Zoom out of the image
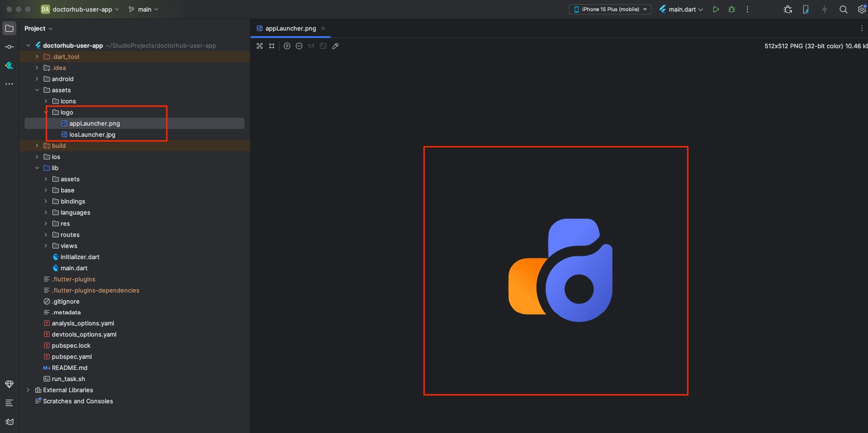The height and width of the screenshot is (433, 868). point(299,46)
